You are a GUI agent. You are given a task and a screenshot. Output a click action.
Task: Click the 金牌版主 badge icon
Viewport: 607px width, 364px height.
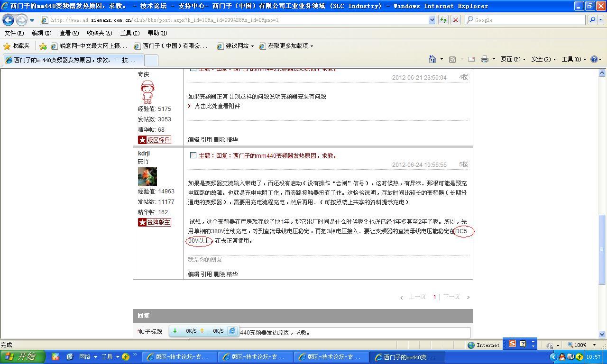point(155,222)
